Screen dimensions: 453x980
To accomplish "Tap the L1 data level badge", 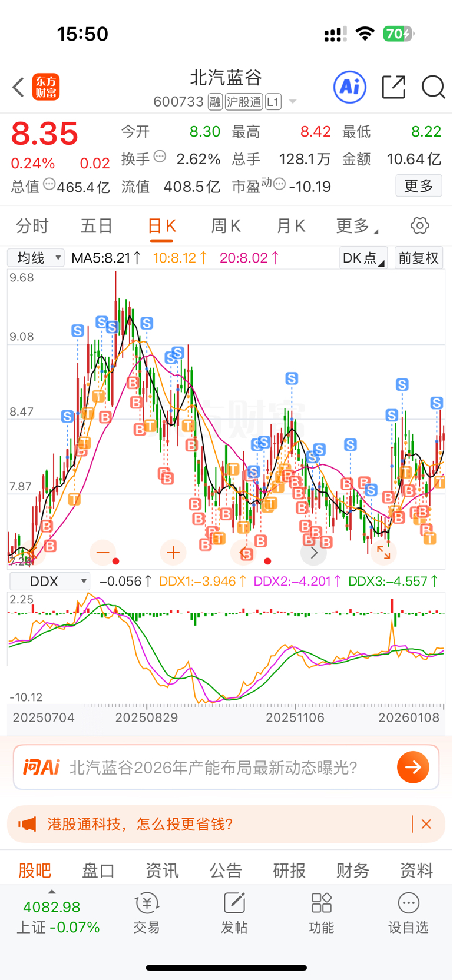I will click(x=273, y=102).
